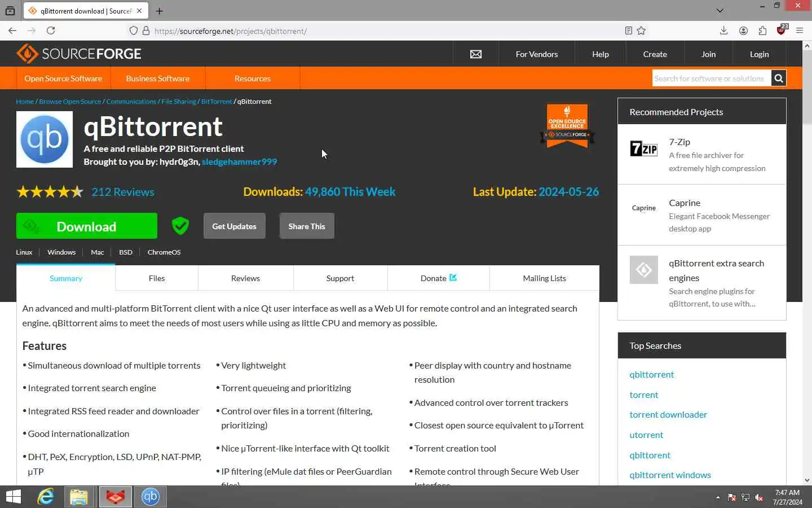Click the Windows platform link
Viewport: 812px width, 508px height.
[x=61, y=252]
